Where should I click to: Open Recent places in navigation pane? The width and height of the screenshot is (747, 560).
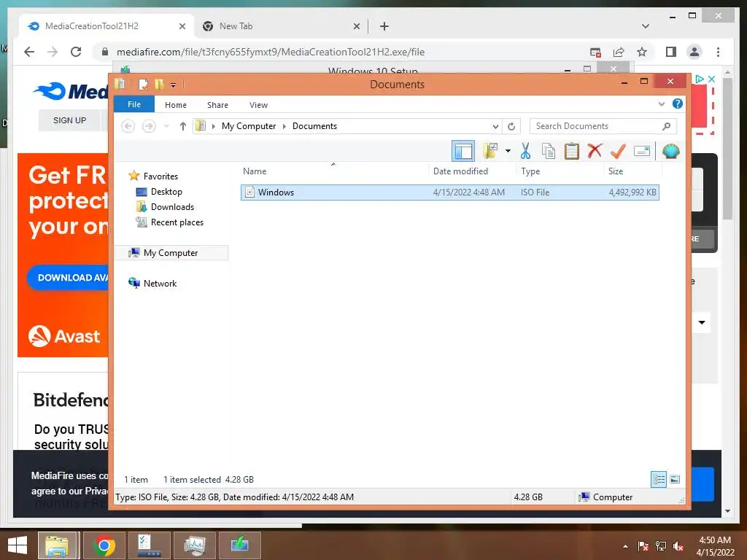(x=177, y=222)
